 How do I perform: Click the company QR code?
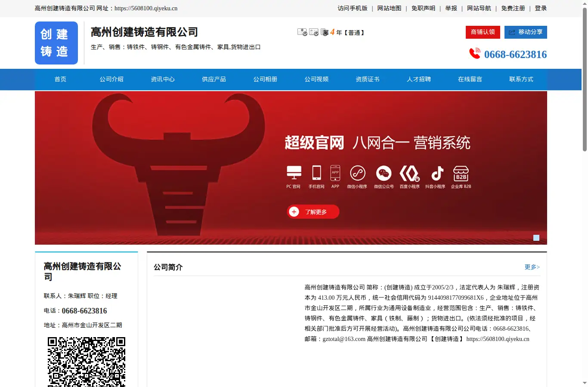(x=87, y=362)
